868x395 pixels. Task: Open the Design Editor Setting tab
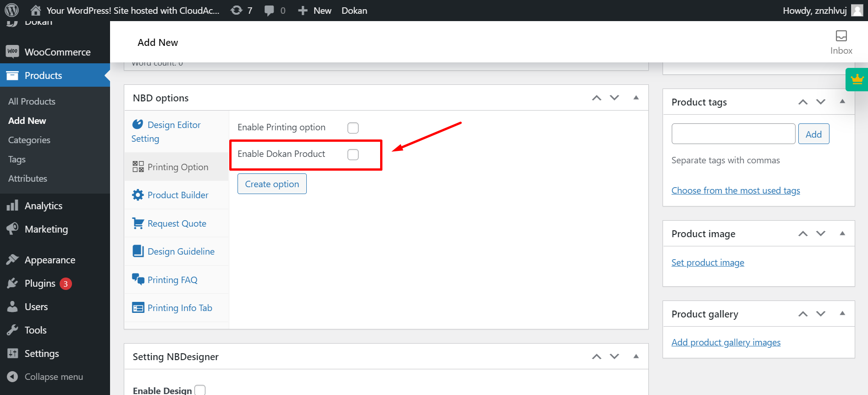[177, 132]
